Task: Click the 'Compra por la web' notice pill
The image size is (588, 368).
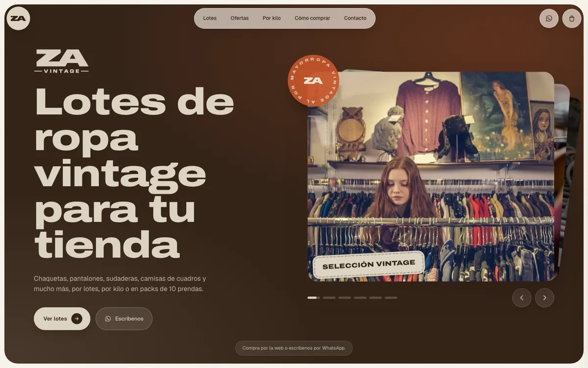Action: [x=294, y=348]
